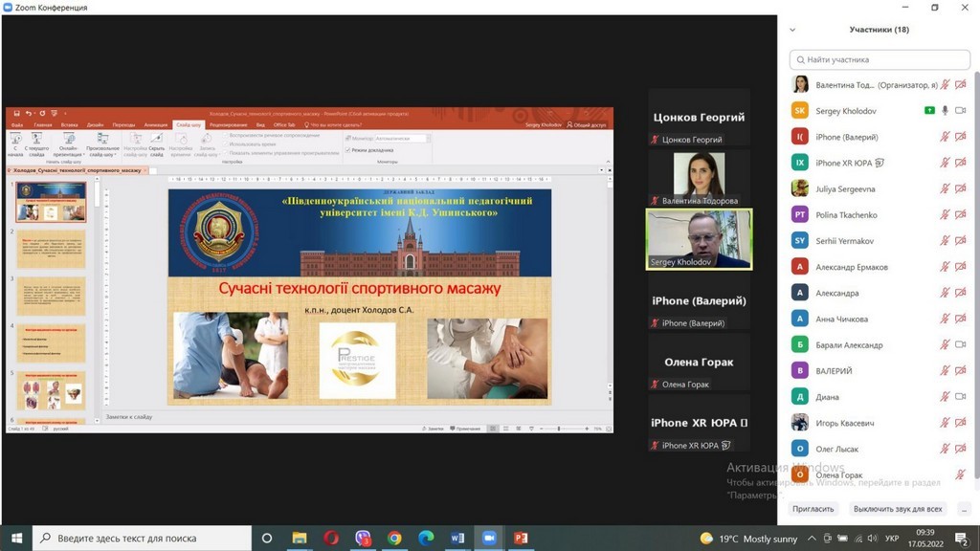Viewport: 980px width, 551px height.
Task: Click 'С текущего слайда' slideshow icon
Action: coord(37,144)
